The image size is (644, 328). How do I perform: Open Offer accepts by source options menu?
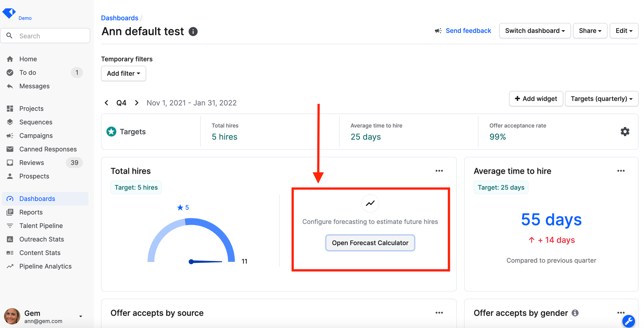click(x=439, y=313)
